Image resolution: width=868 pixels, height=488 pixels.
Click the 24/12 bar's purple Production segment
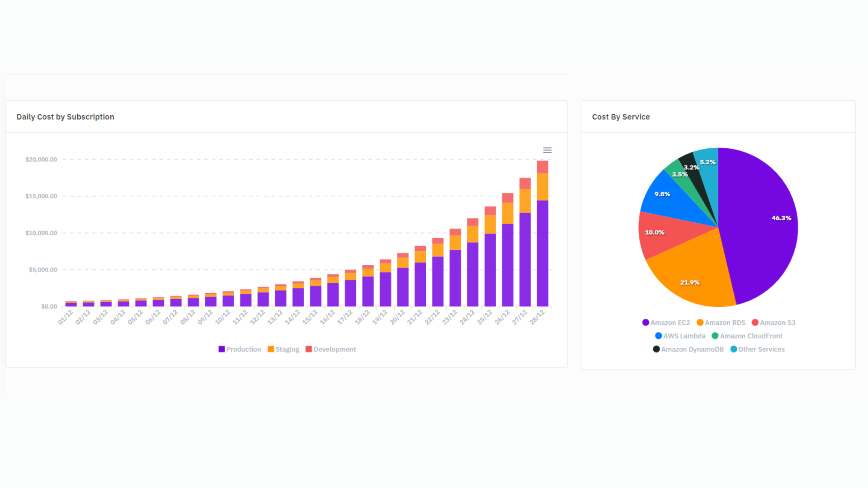473,274
